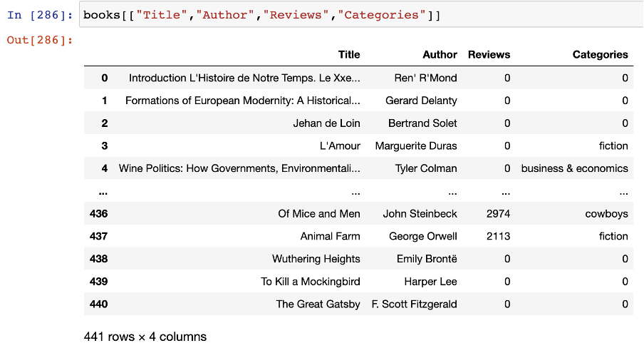Click 'business & economics' category cell
644x348 pixels.
point(575,168)
